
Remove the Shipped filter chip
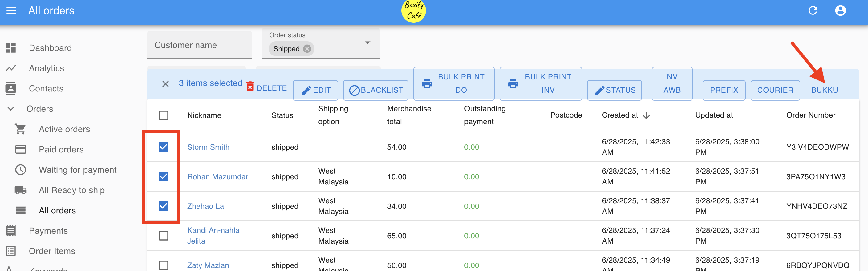[306, 49]
